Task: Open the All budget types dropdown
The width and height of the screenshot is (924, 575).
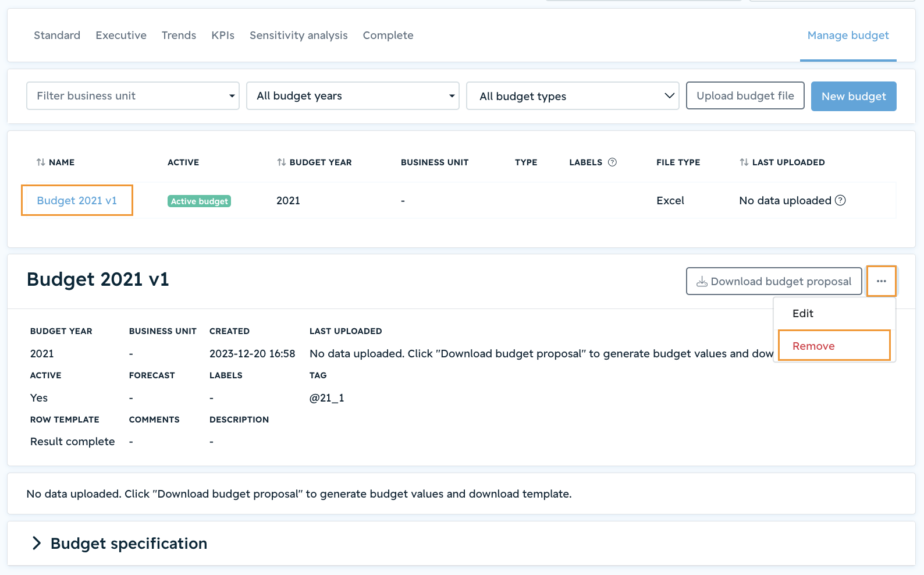Action: 573,96
